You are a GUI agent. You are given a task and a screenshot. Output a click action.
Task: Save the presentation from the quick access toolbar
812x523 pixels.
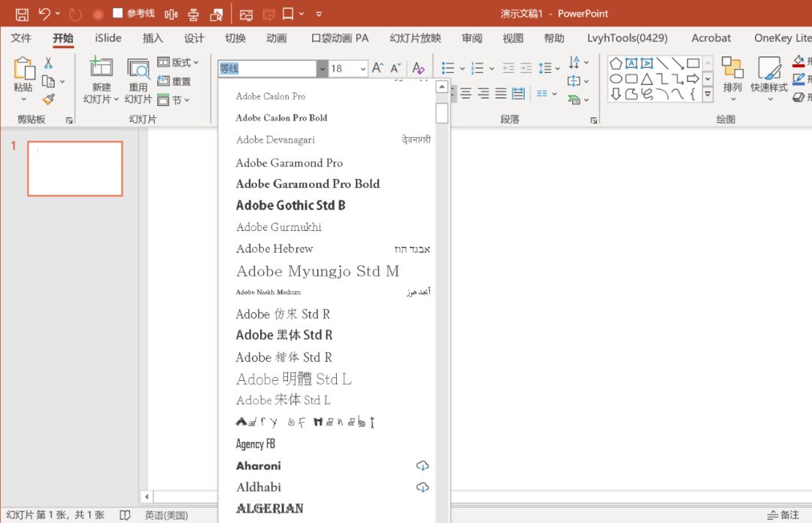pyautogui.click(x=22, y=14)
